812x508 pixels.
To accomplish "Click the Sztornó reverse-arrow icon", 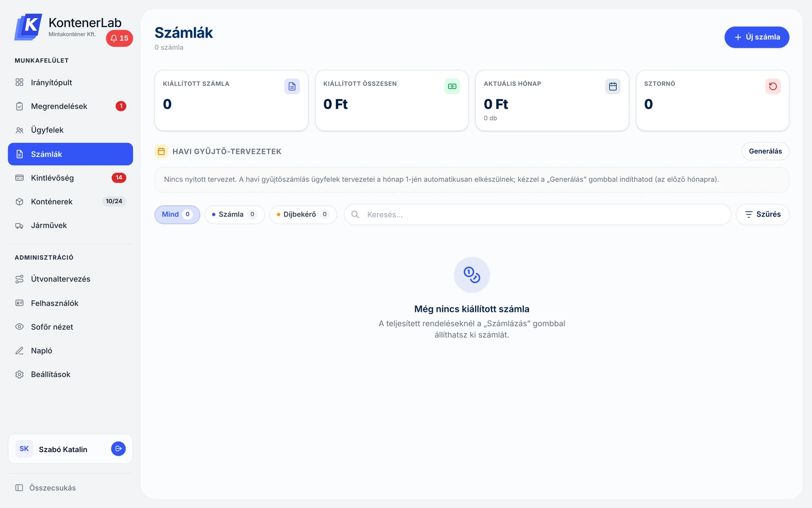I will point(773,86).
